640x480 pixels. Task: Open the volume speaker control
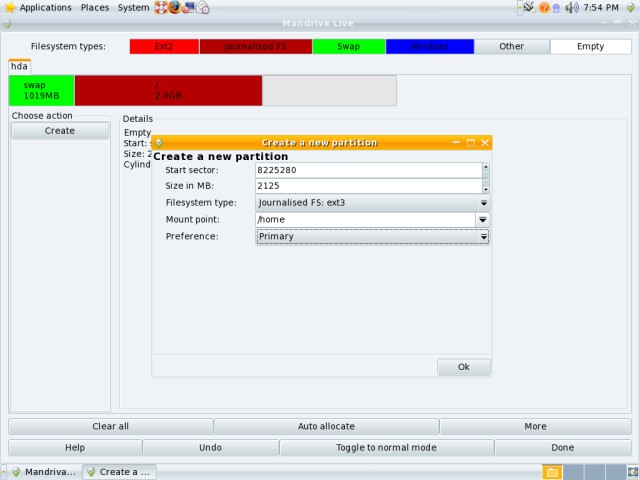coord(571,7)
